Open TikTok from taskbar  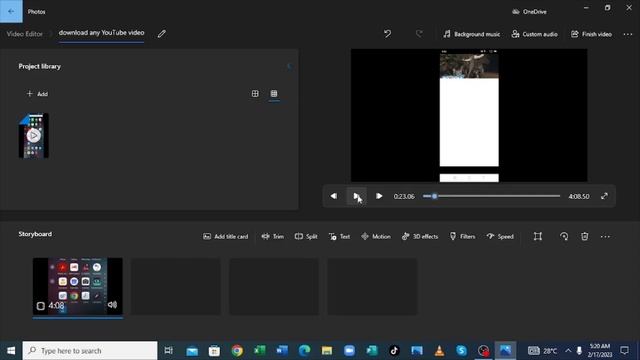pyautogui.click(x=394, y=351)
